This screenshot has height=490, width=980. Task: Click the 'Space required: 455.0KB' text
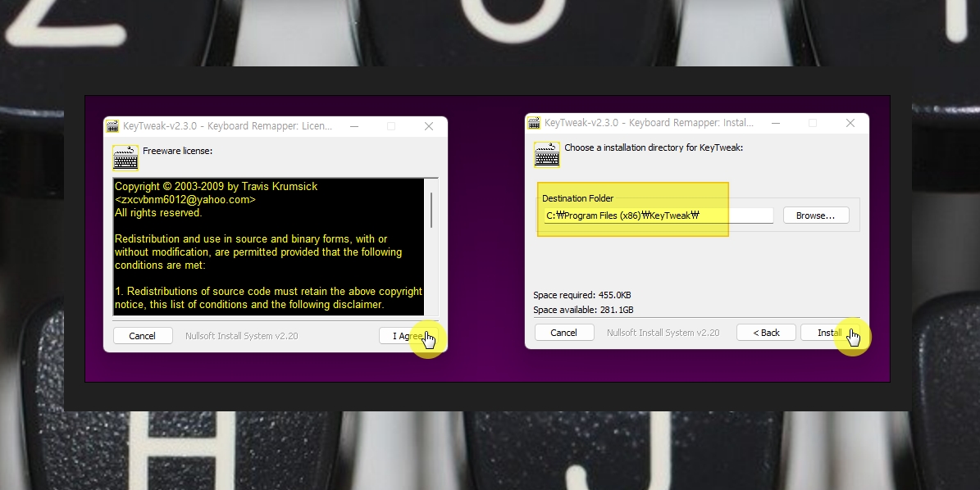coord(582,295)
